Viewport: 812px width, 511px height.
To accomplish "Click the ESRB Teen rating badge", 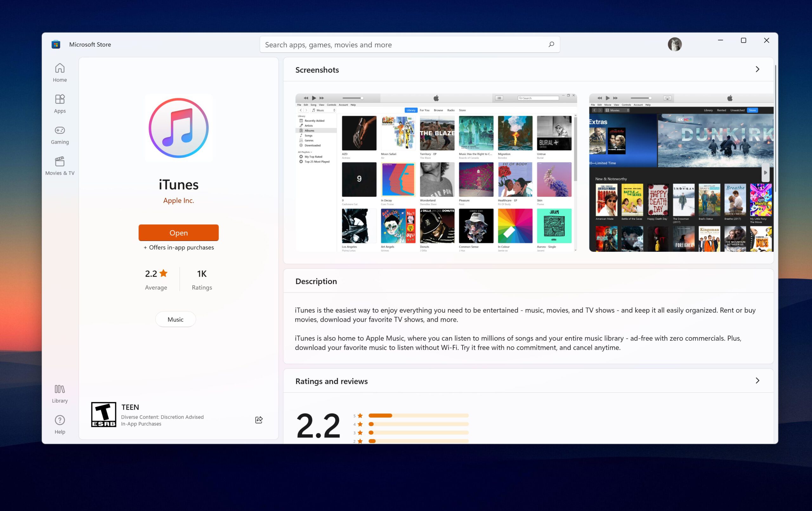I will [x=103, y=414].
